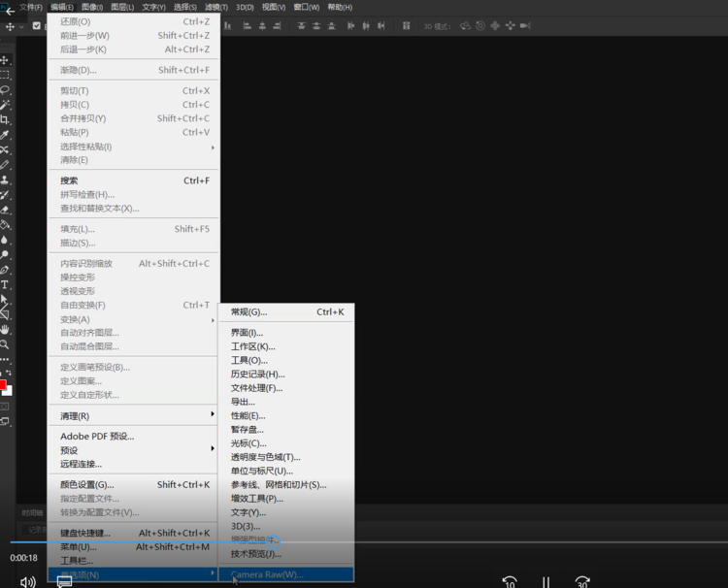Select the Clone Stamp tool
728x588 pixels.
5,180
